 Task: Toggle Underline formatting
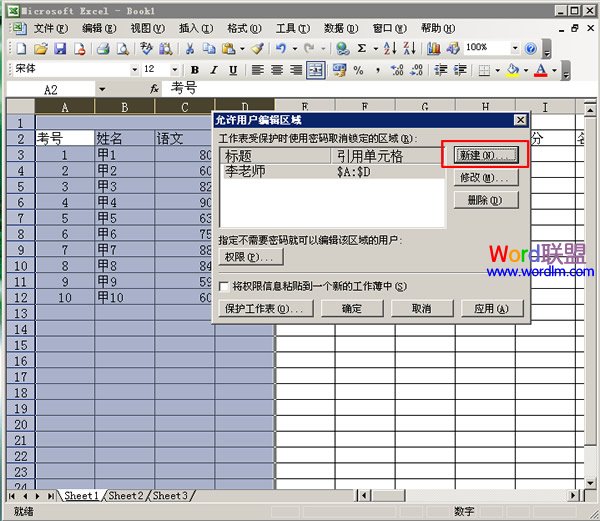tap(233, 70)
